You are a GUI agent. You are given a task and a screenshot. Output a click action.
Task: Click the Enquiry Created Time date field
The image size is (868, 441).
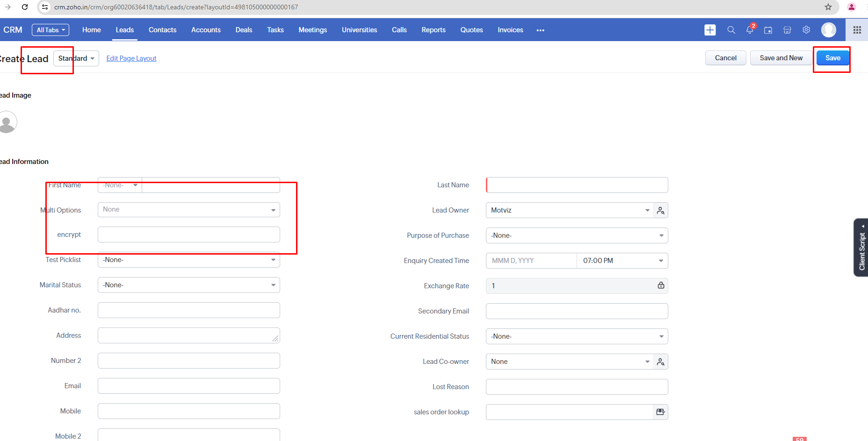pos(531,261)
